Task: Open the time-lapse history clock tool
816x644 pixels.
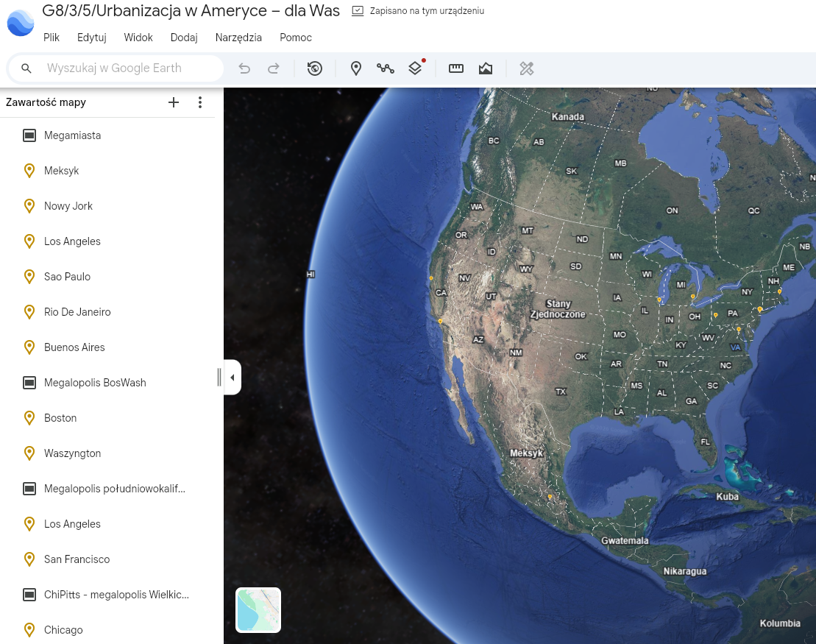Action: click(315, 68)
